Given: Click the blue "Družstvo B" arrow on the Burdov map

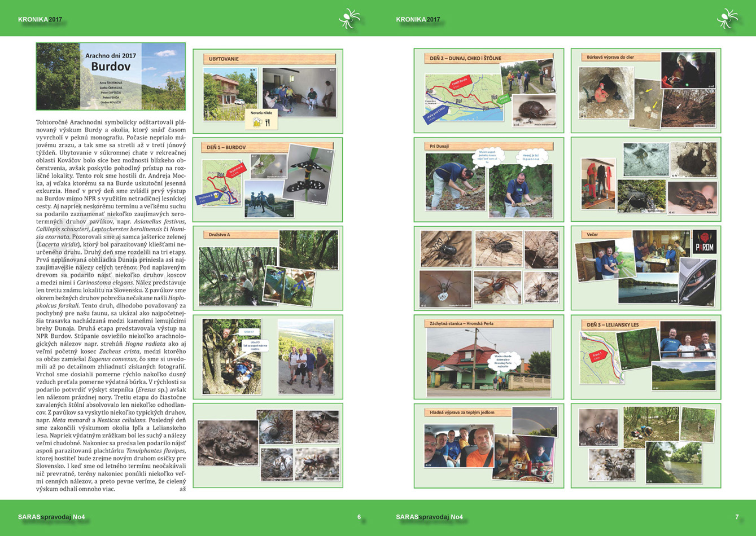Looking at the screenshot, I should coord(209,197).
